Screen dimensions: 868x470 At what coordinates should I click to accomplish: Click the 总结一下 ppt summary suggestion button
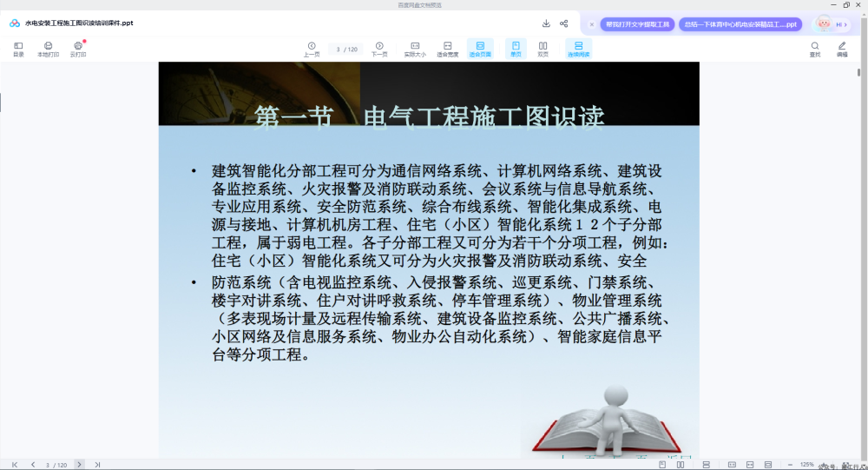tap(740, 24)
